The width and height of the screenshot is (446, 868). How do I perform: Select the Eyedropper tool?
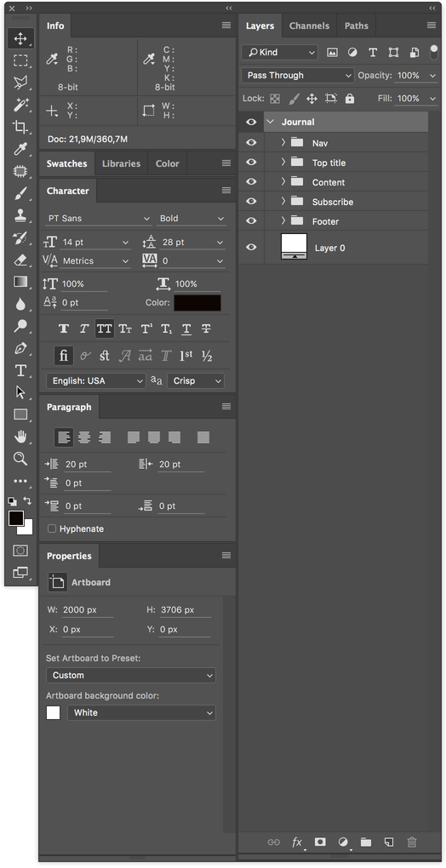click(20, 149)
